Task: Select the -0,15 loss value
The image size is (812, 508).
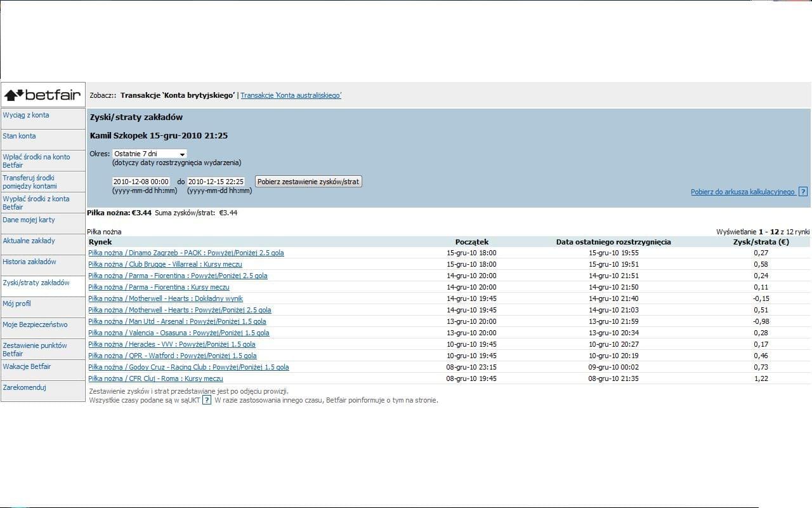Action: coord(761,298)
